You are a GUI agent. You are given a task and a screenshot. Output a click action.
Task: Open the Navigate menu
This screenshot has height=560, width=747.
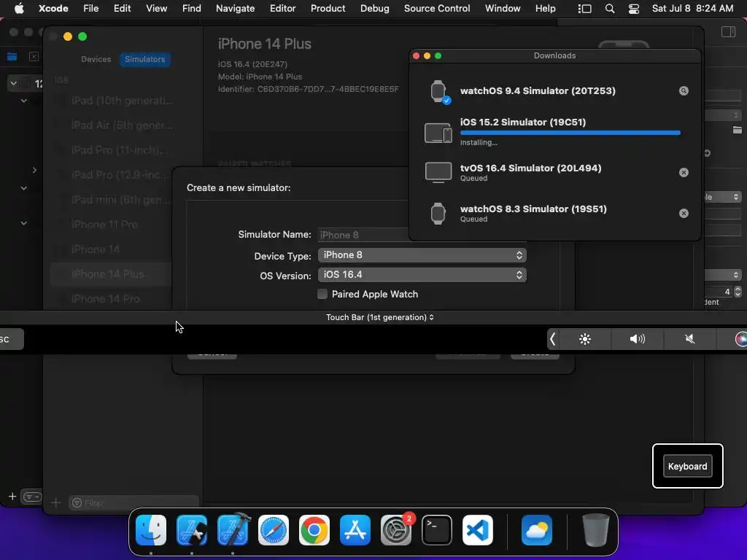[235, 9]
